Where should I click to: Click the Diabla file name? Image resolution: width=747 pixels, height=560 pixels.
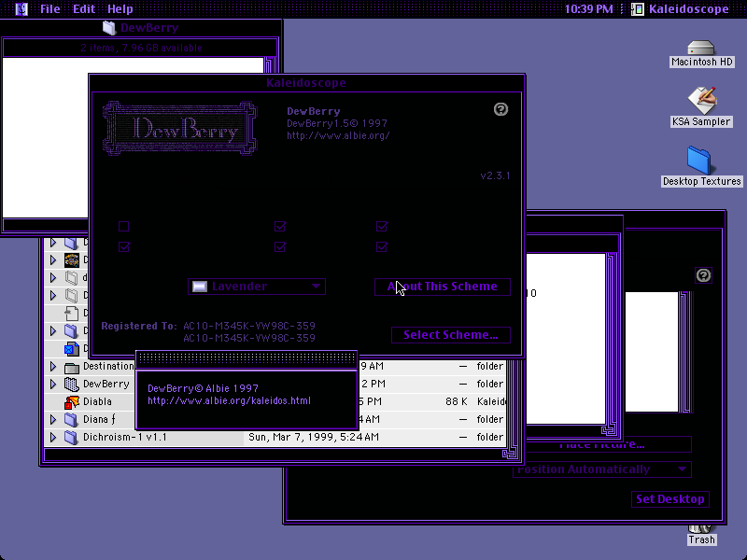tap(97, 402)
